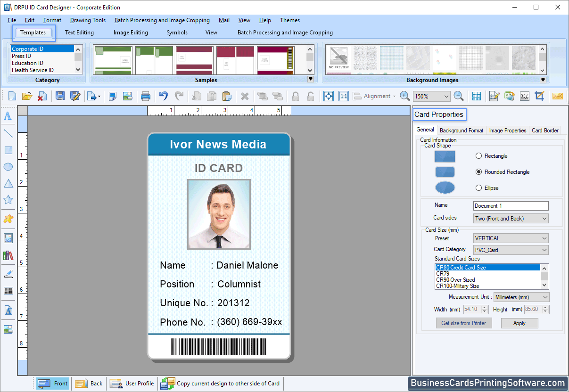Viewport: 569px width, 392px height.
Task: Switch to the Back card side
Action: tap(90, 384)
